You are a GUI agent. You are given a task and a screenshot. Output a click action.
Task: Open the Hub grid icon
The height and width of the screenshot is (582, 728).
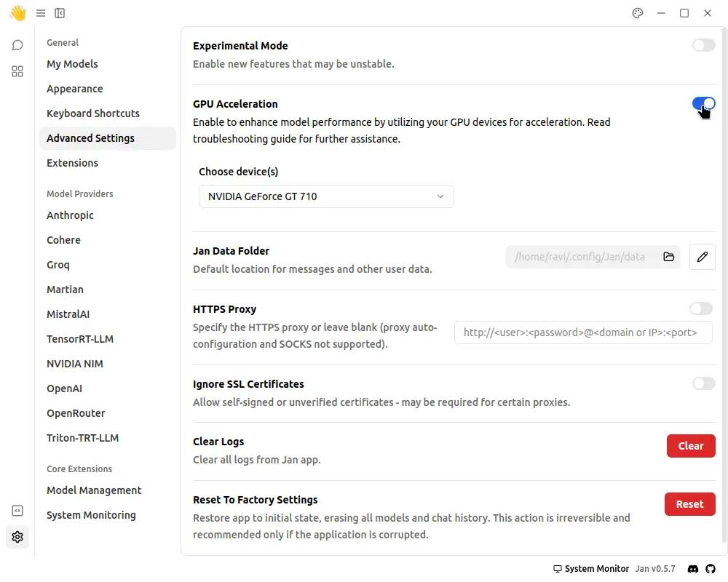17,71
